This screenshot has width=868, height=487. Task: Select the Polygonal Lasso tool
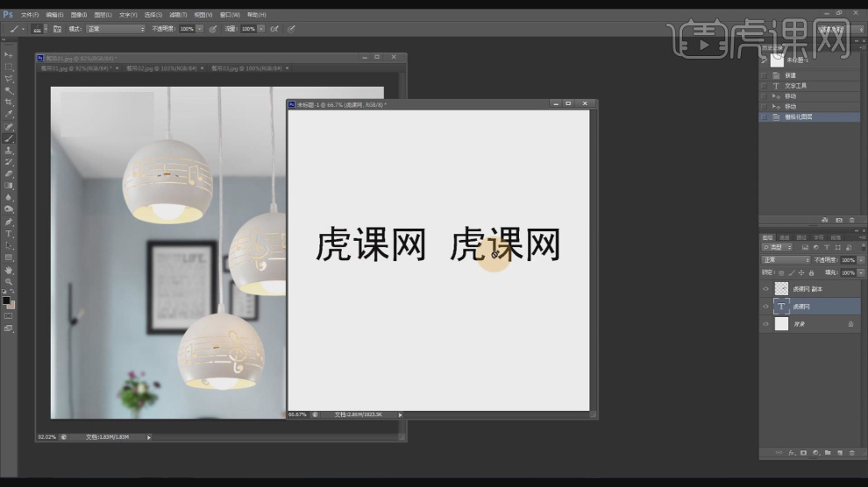coord(8,79)
